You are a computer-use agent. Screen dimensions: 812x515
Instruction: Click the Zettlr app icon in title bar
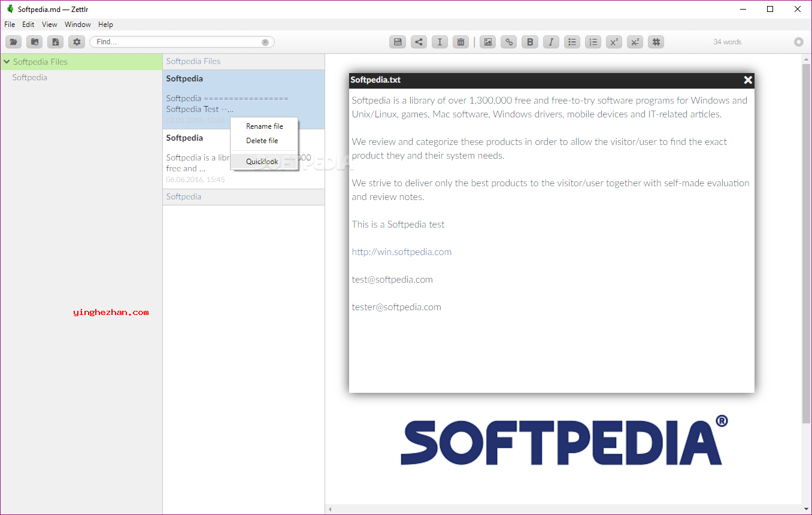10,9
